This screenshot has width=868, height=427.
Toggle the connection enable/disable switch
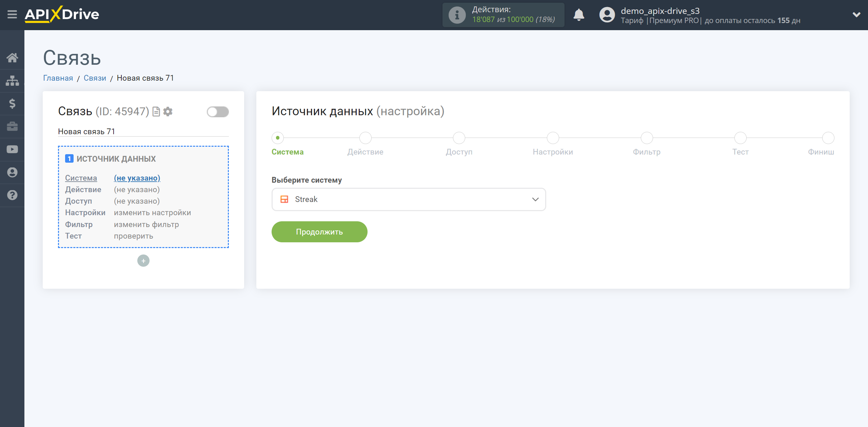[x=218, y=112]
